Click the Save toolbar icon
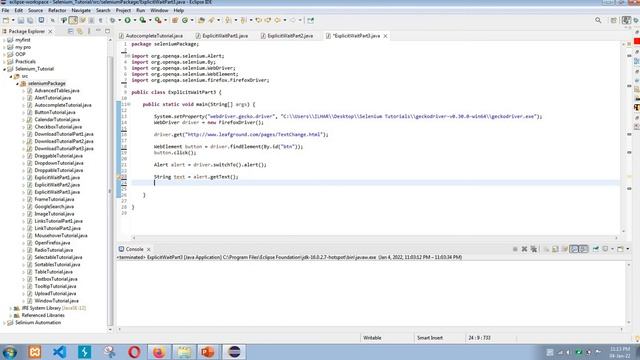The width and height of the screenshot is (640, 360). pyautogui.click(x=21, y=20)
